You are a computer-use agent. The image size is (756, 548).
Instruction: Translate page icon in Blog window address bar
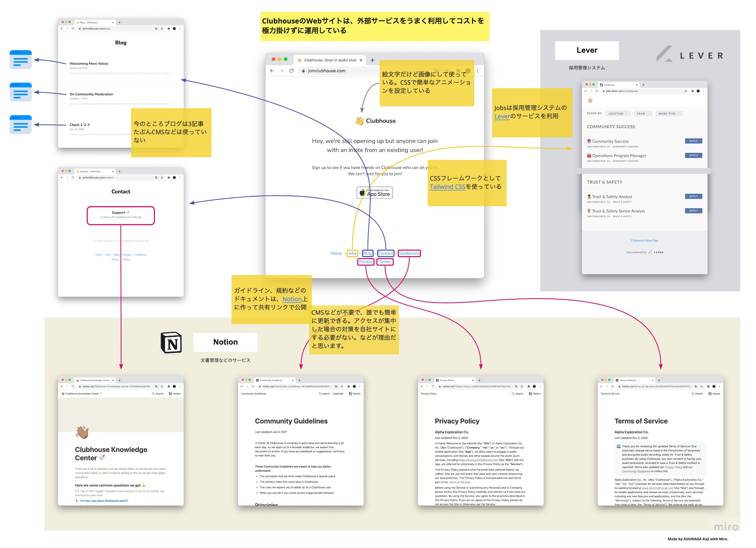[x=156, y=29]
